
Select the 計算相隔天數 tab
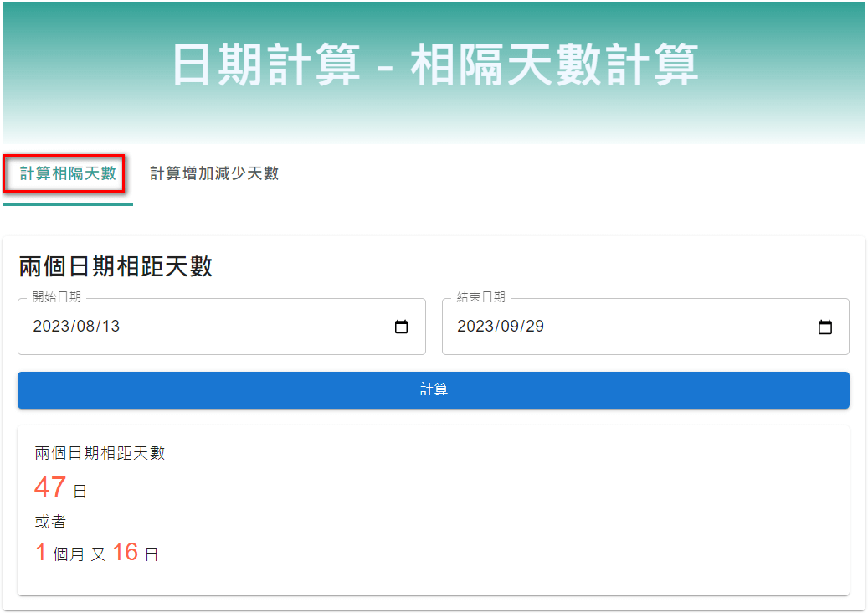click(66, 173)
